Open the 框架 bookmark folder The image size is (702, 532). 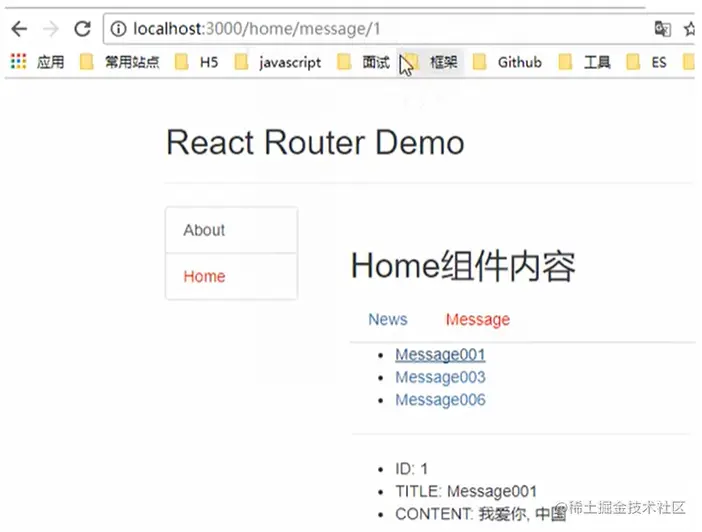[431, 62]
